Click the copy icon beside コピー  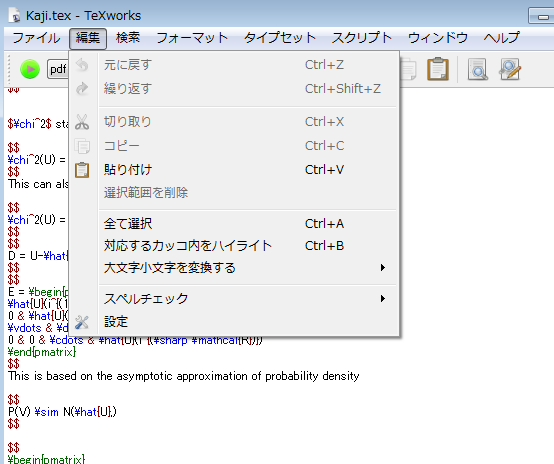(82, 146)
